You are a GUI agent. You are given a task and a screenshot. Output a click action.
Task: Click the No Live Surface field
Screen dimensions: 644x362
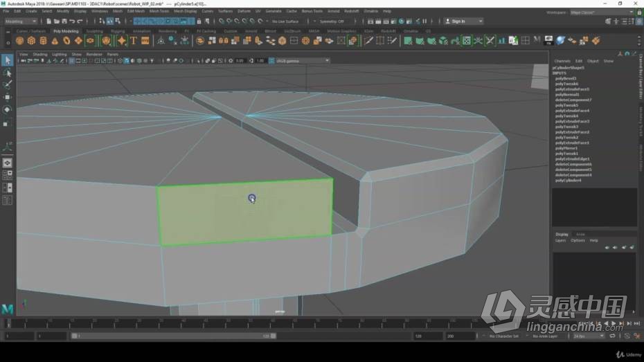(285, 21)
